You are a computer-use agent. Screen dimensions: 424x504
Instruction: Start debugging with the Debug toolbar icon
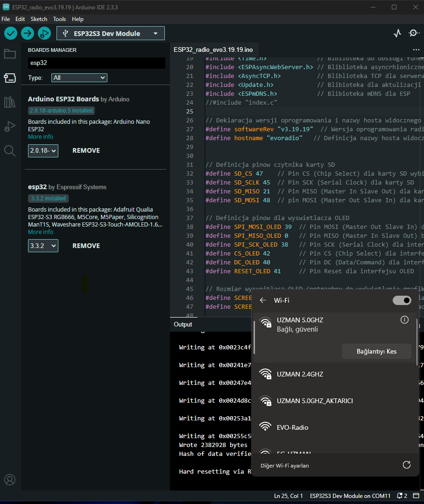tap(44, 33)
